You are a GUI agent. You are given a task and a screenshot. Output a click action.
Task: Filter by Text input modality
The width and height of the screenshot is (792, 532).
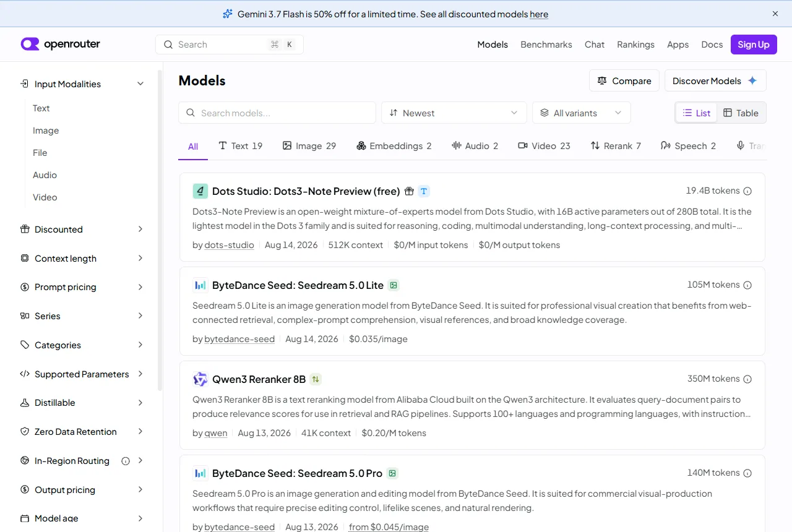[x=41, y=108]
